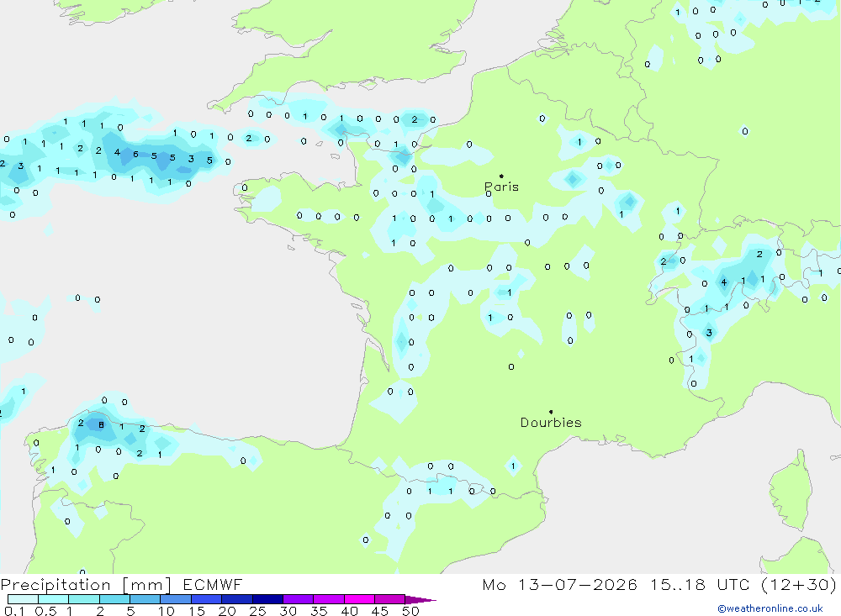Viewport: 841px width, 616px height.
Task: Click the legend label '30'
Action: pyautogui.click(x=288, y=611)
